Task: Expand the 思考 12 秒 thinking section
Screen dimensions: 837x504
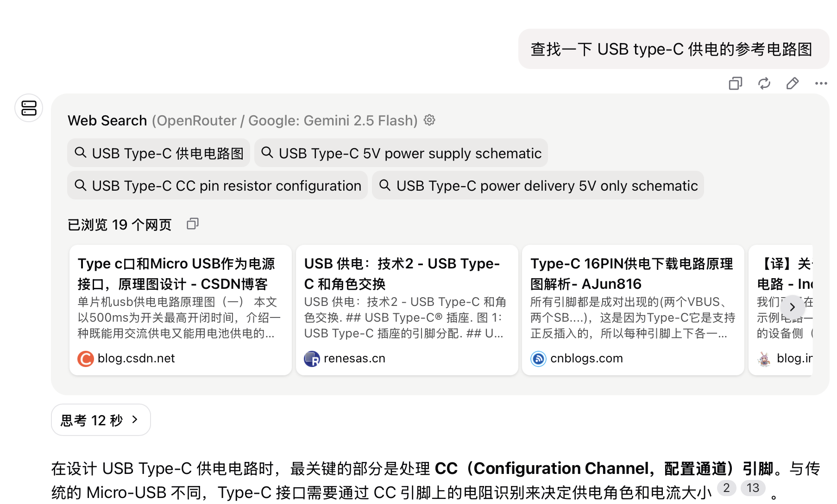Action: 101,420
